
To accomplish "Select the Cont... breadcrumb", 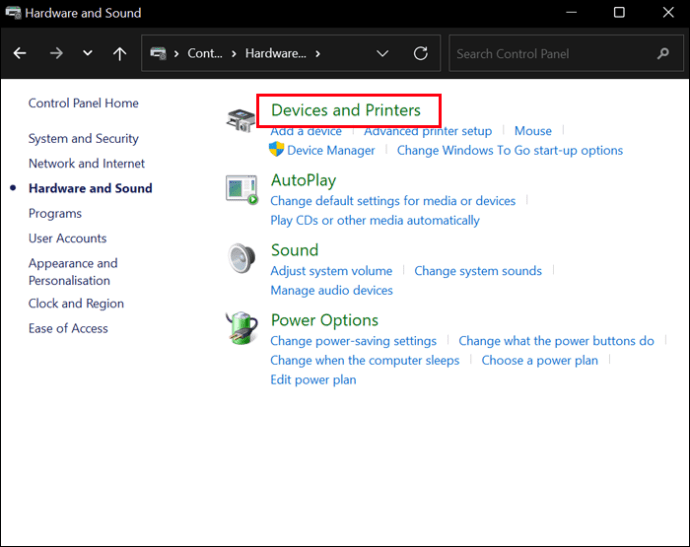I will coord(205,53).
